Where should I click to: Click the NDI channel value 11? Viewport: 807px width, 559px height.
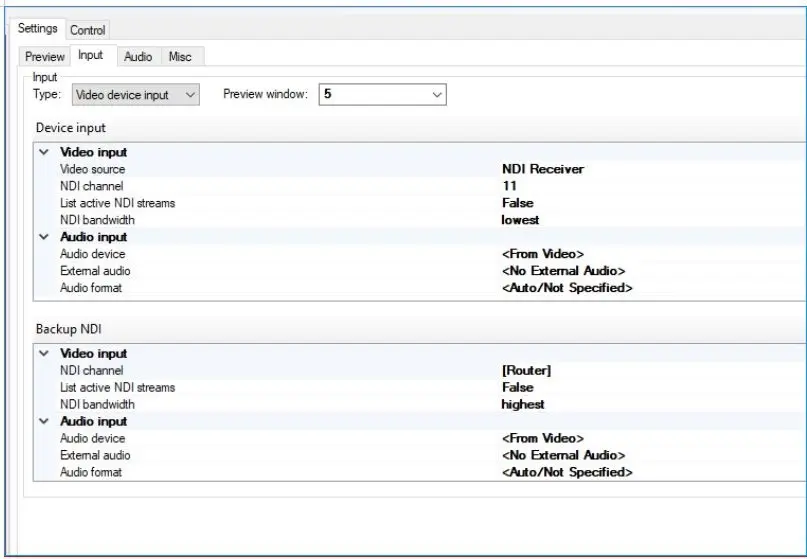[x=510, y=187]
